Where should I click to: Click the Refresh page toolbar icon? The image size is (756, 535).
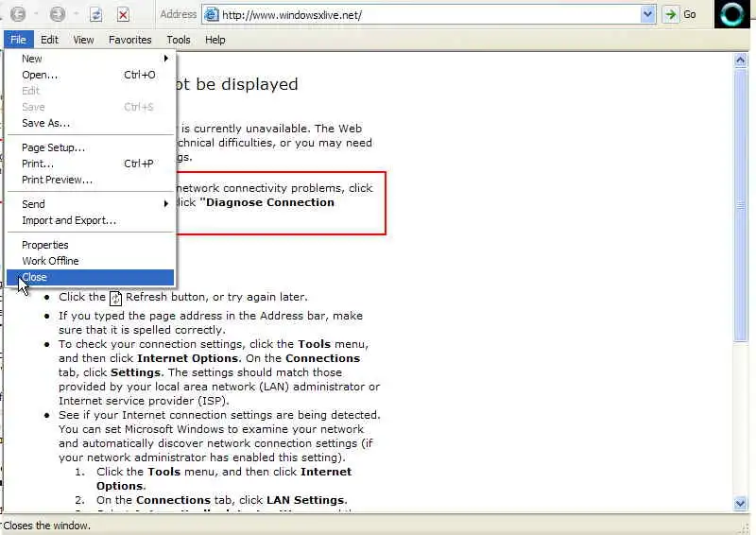point(96,15)
